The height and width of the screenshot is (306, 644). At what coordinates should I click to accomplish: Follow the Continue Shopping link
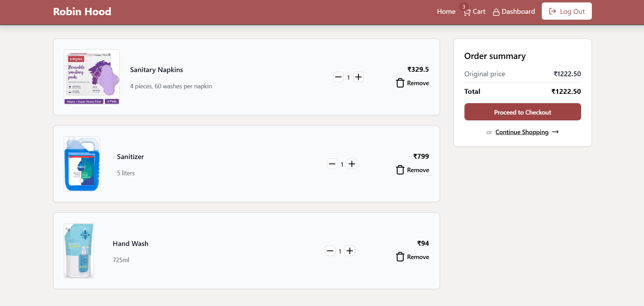(x=522, y=132)
